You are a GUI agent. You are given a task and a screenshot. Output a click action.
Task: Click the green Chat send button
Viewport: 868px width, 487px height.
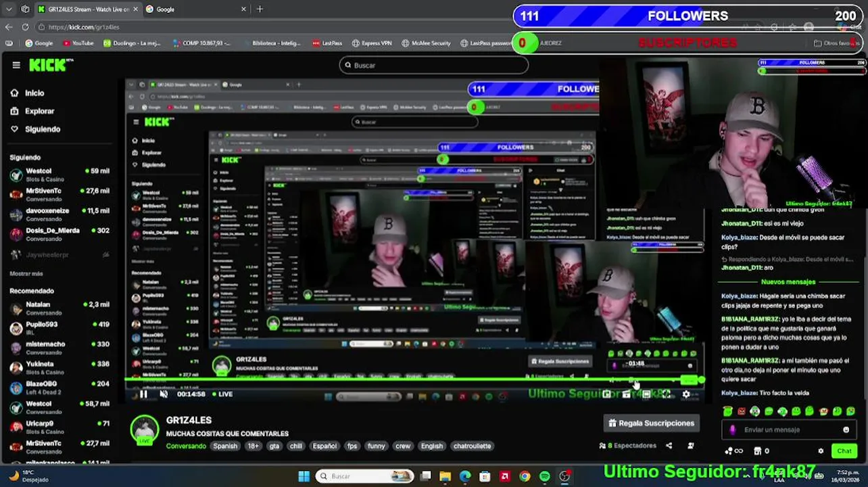pyautogui.click(x=844, y=451)
